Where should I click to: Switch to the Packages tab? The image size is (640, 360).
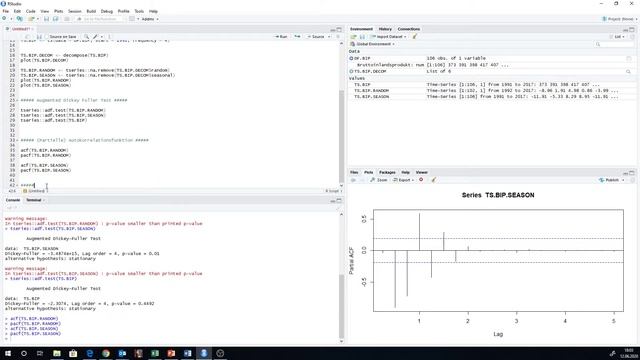pos(387,172)
